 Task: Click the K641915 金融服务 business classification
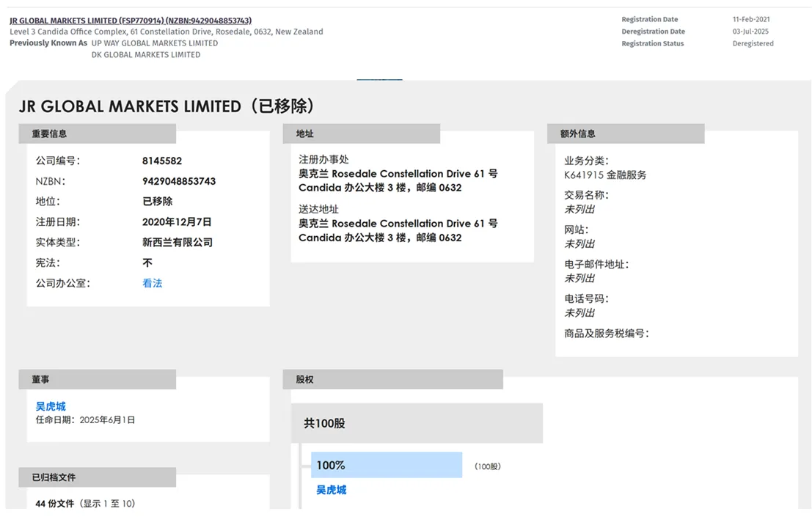point(605,175)
